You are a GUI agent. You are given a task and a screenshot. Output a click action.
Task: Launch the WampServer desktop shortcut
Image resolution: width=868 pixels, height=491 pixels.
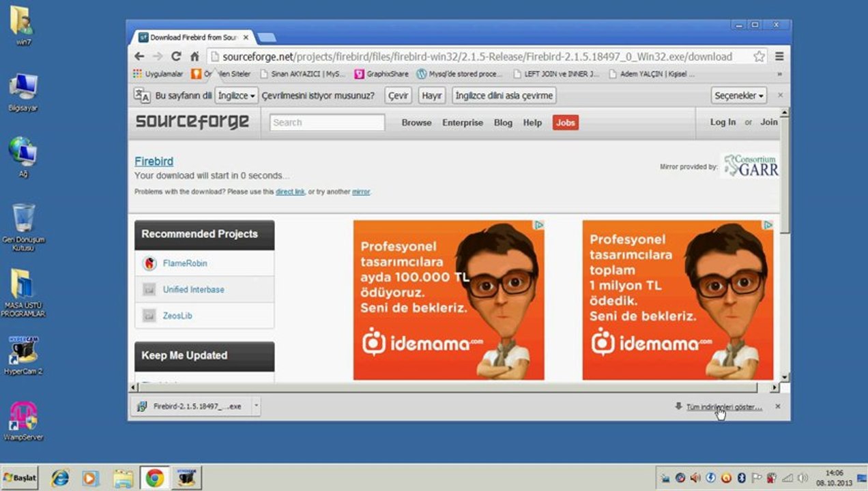point(23,421)
